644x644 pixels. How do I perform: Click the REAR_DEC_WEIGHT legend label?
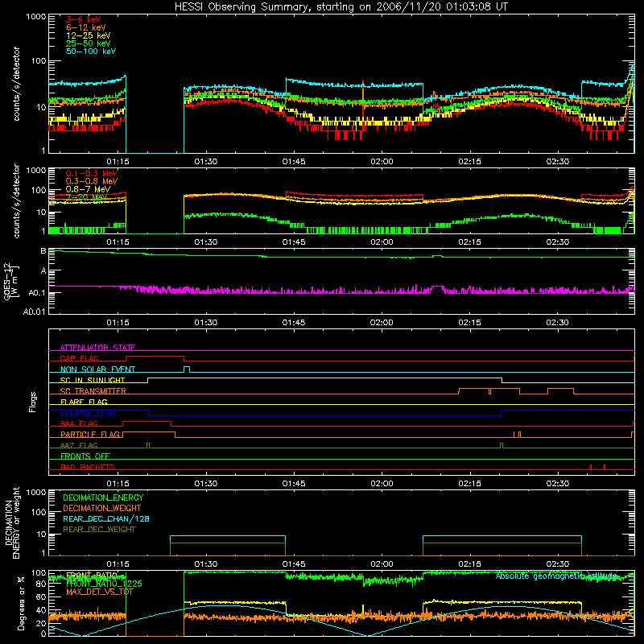[x=99, y=530]
